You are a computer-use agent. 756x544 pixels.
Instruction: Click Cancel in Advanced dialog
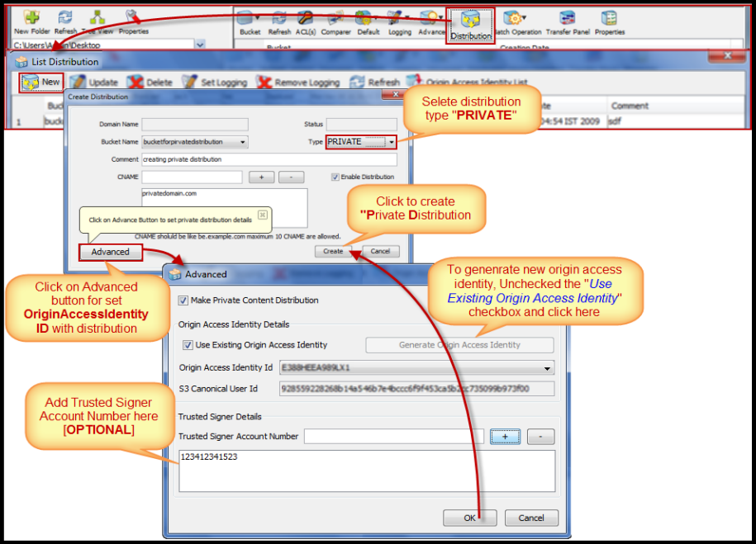[531, 518]
